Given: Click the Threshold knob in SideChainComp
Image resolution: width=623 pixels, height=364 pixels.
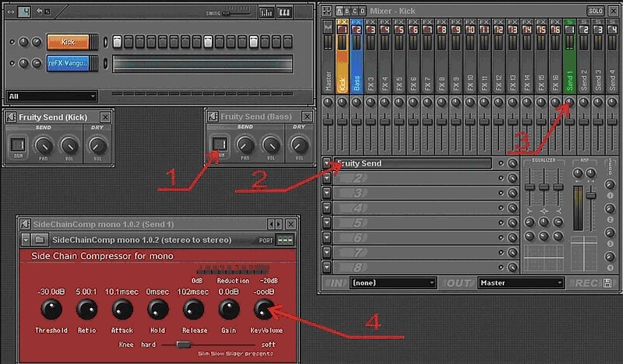Looking at the screenshot, I should coord(50,310).
